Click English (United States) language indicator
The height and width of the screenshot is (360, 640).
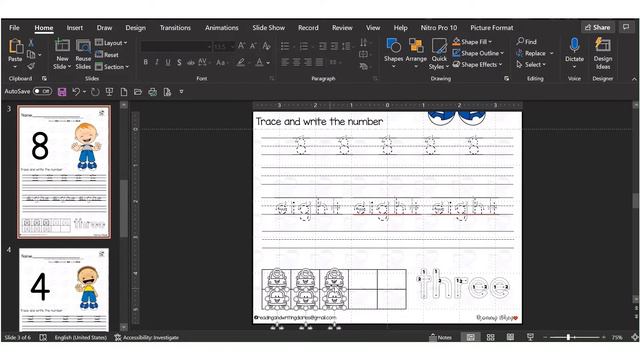point(80,337)
